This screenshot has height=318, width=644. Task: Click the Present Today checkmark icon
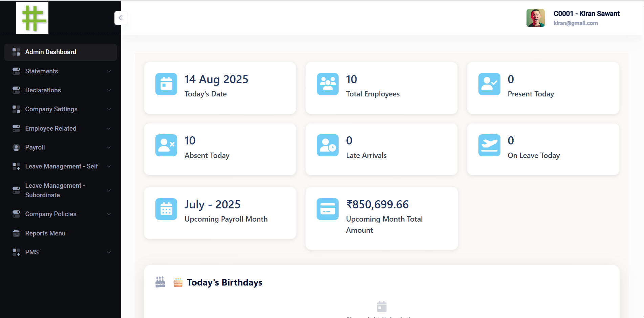(x=489, y=84)
